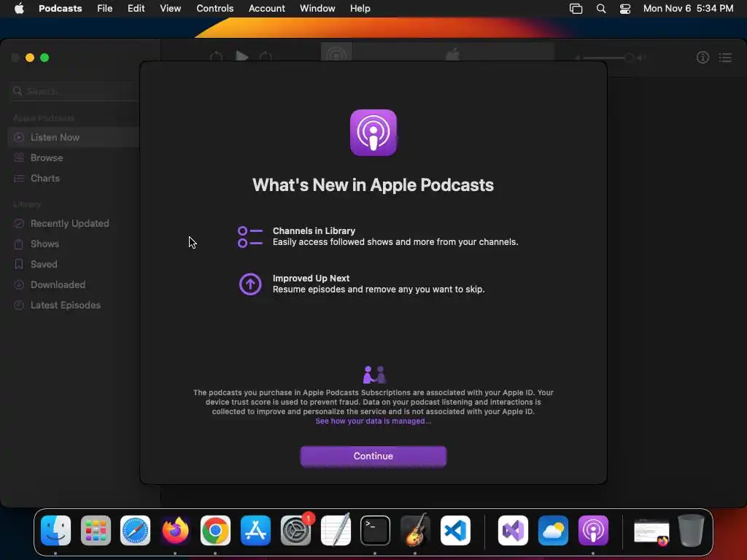Open Finder from the Dock
The width and height of the screenshot is (747, 560).
click(55, 531)
